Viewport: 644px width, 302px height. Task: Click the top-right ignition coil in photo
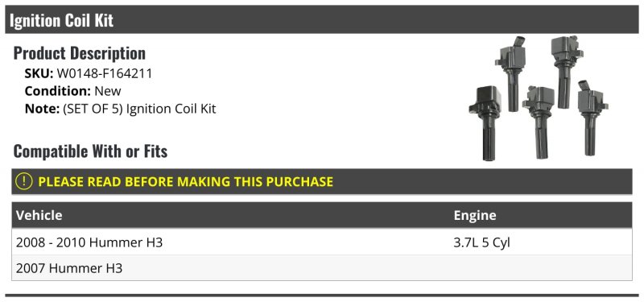566,72
